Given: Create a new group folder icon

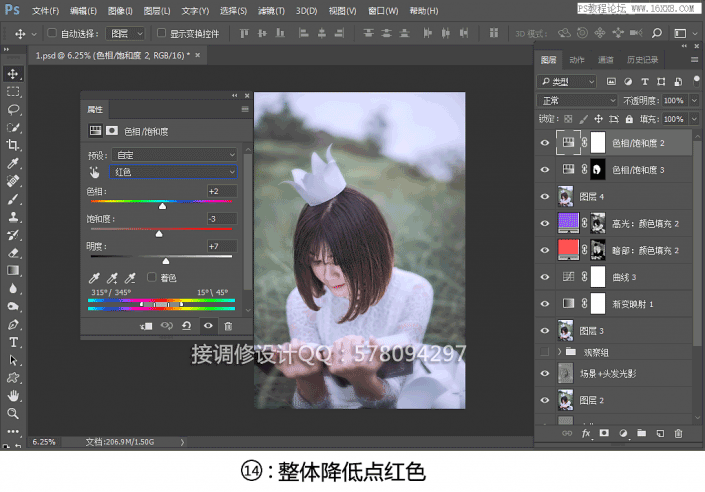Looking at the screenshot, I should (x=642, y=433).
